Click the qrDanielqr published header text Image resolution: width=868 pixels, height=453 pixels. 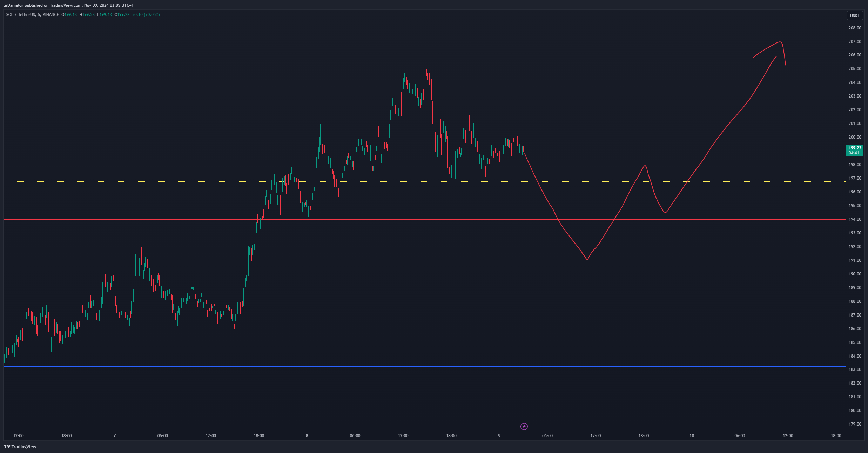pyautogui.click(x=68, y=5)
